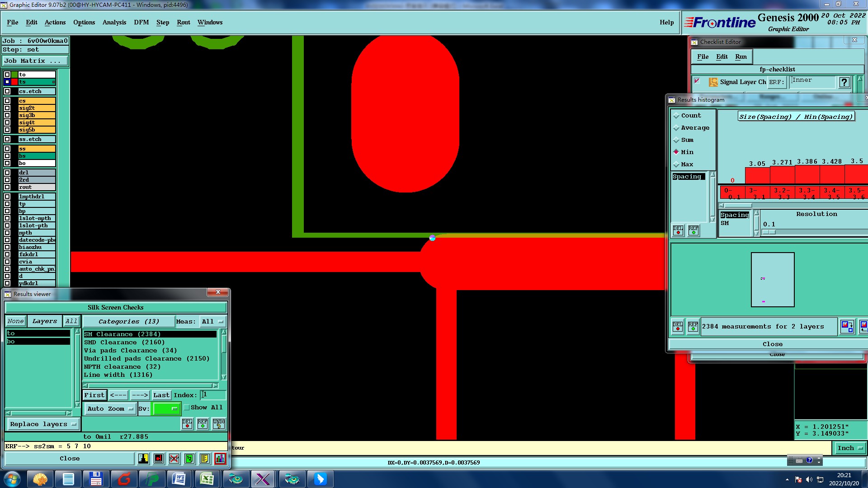Screen dimensions: 868x488
Task: Open the File menu in Graphic Editor
Action: [x=13, y=22]
